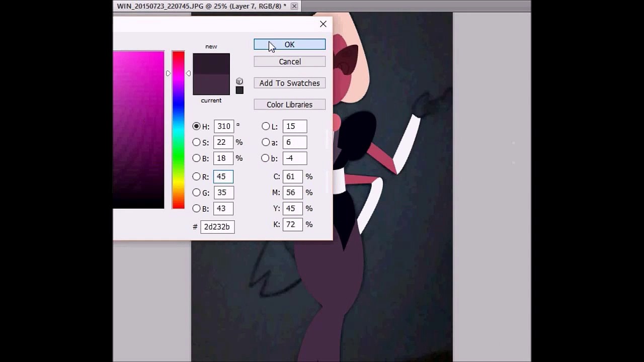This screenshot has width=644, height=362.
Task: Click the small web-safe color square
Action: click(x=239, y=90)
